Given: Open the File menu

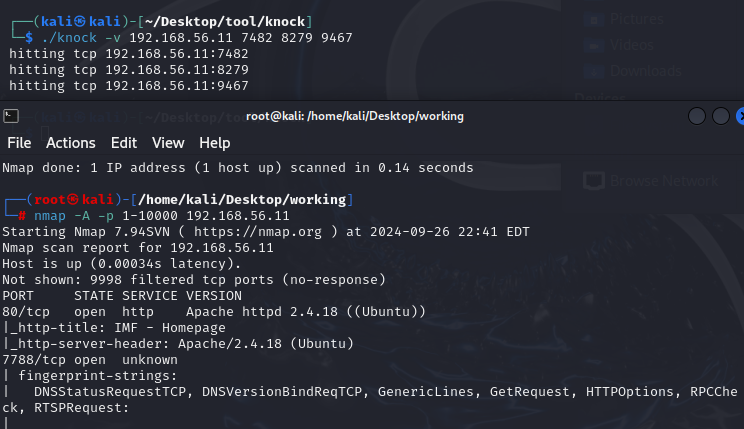Looking at the screenshot, I should (19, 143).
